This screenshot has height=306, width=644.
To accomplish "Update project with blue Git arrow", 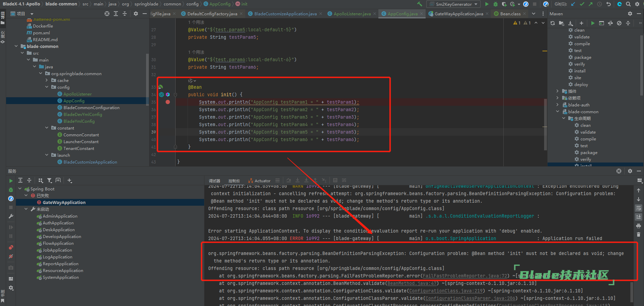I will (573, 4).
